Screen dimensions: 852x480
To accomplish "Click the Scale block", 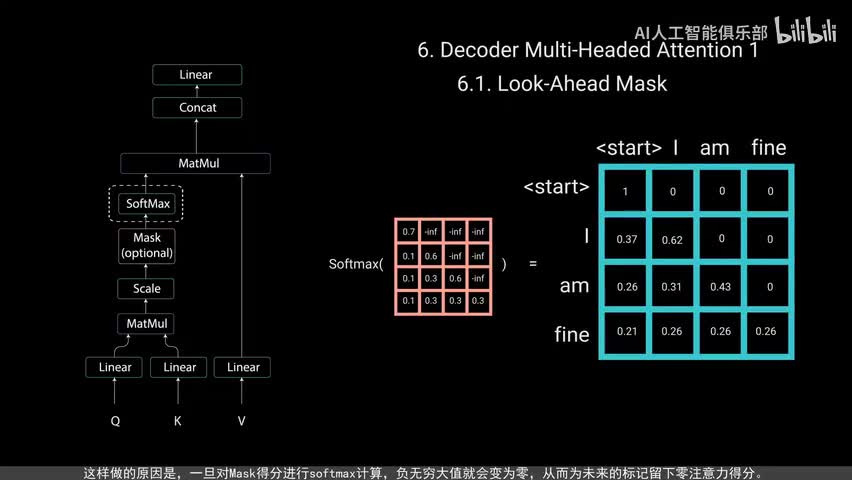I will [x=146, y=289].
